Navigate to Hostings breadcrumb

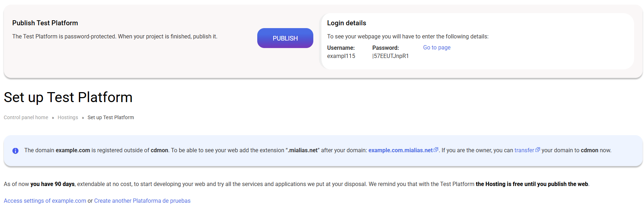(x=68, y=117)
